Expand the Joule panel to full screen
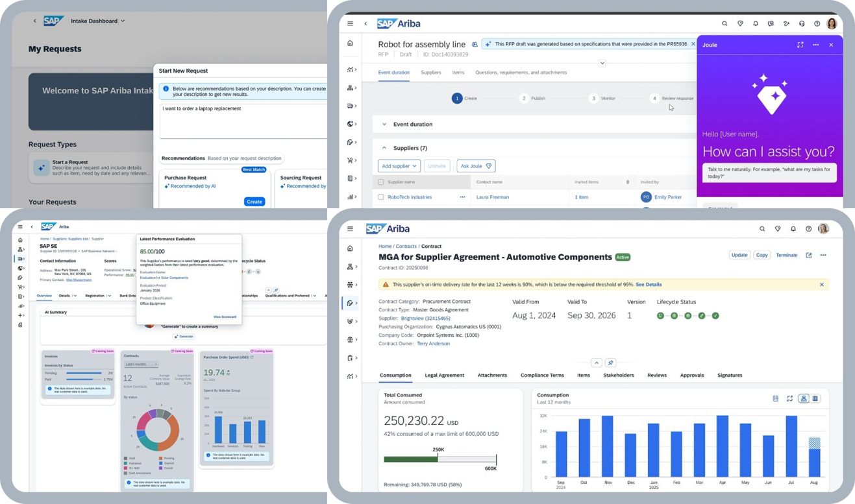 point(800,45)
